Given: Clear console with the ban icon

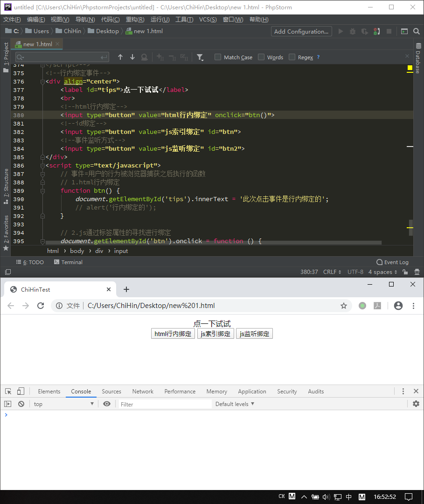Looking at the screenshot, I should pos(21,404).
